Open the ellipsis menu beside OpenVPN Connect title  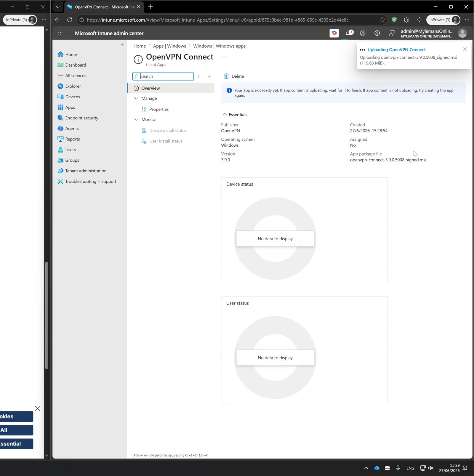pyautogui.click(x=224, y=57)
